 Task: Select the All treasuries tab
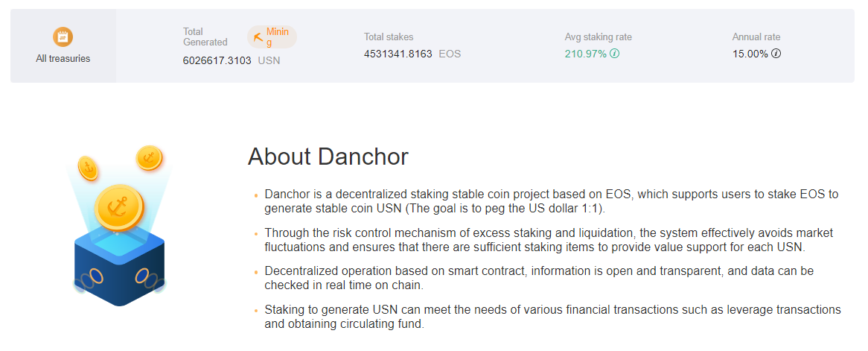(63, 45)
